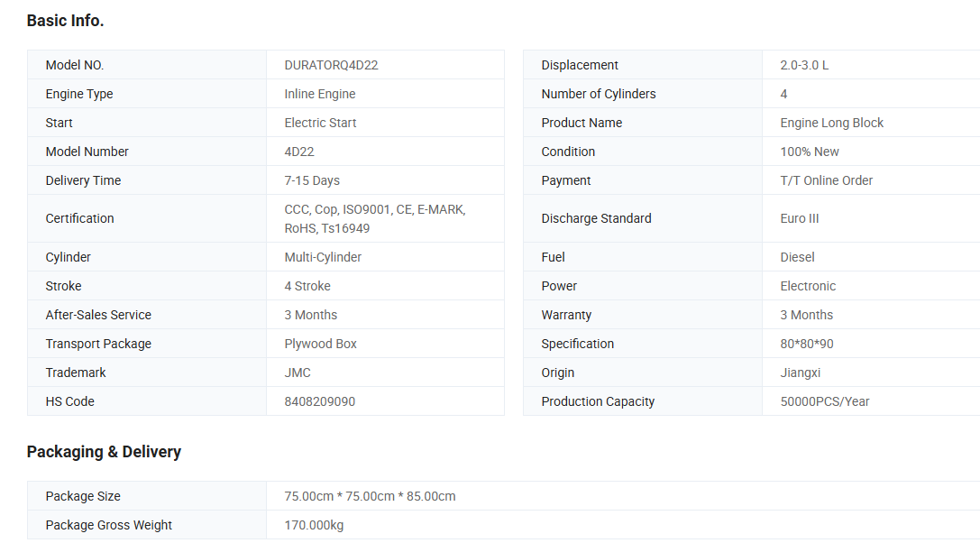980x543 pixels.
Task: Select the Euro III discharge standard
Action: click(x=799, y=218)
